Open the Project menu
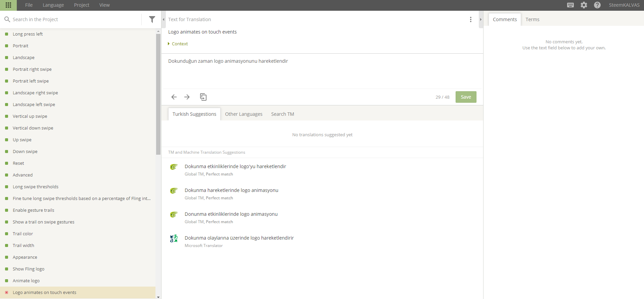The height and width of the screenshot is (299, 644). pyautogui.click(x=82, y=5)
